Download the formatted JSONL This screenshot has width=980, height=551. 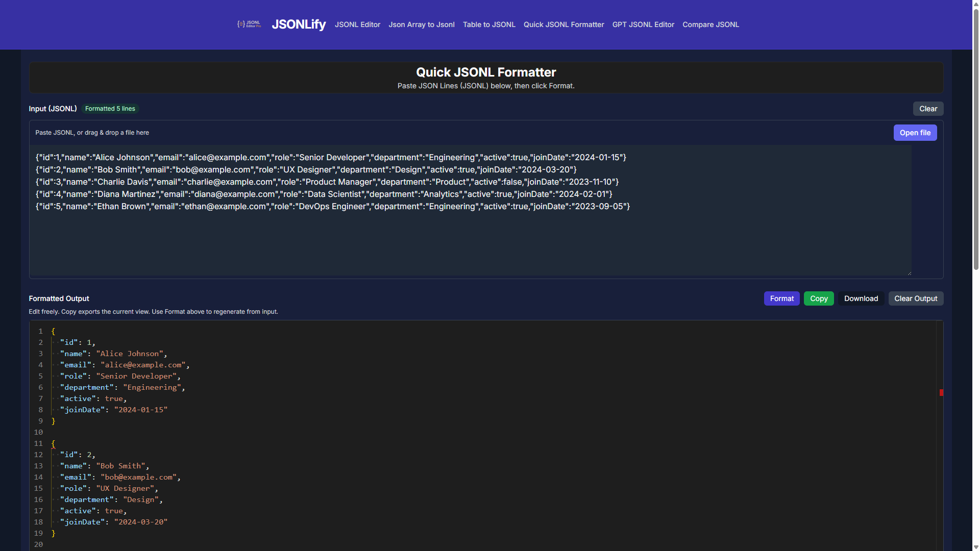coord(861,298)
